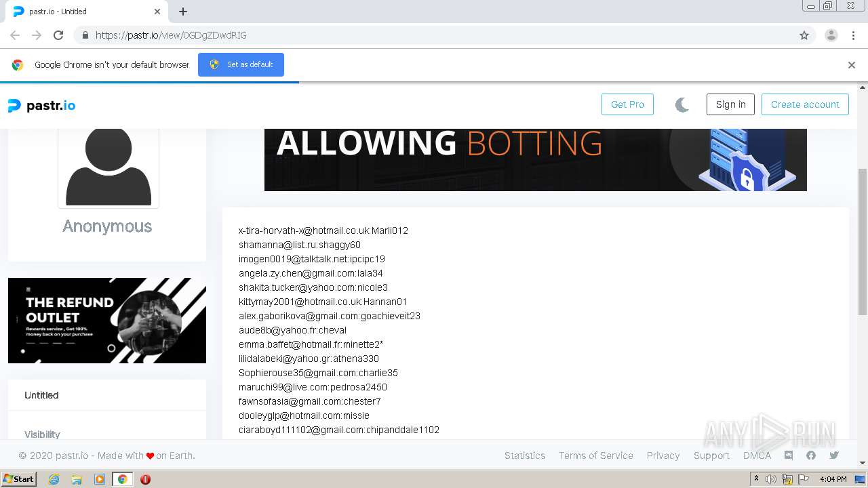Open media player icon in taskbar
This screenshot has height=488, width=868.
[x=100, y=479]
